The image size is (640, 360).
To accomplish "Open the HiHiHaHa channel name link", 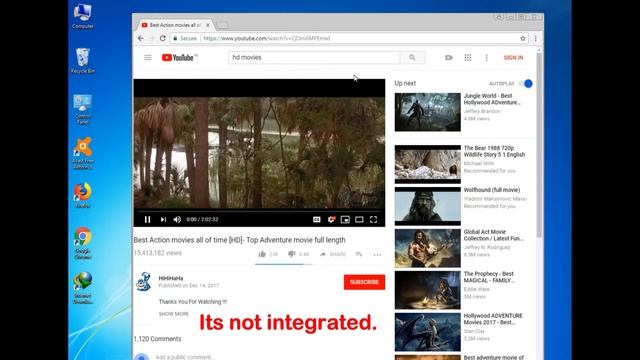I will point(171,278).
